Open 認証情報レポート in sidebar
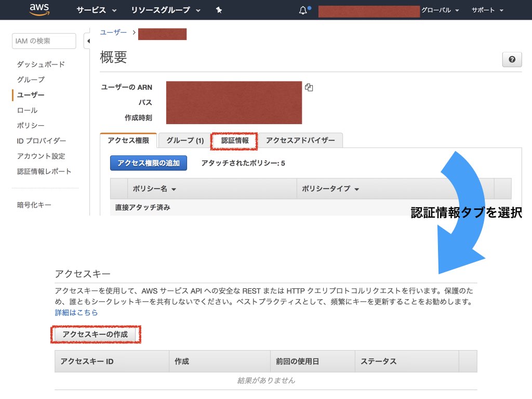The width and height of the screenshot is (532, 399). [44, 171]
